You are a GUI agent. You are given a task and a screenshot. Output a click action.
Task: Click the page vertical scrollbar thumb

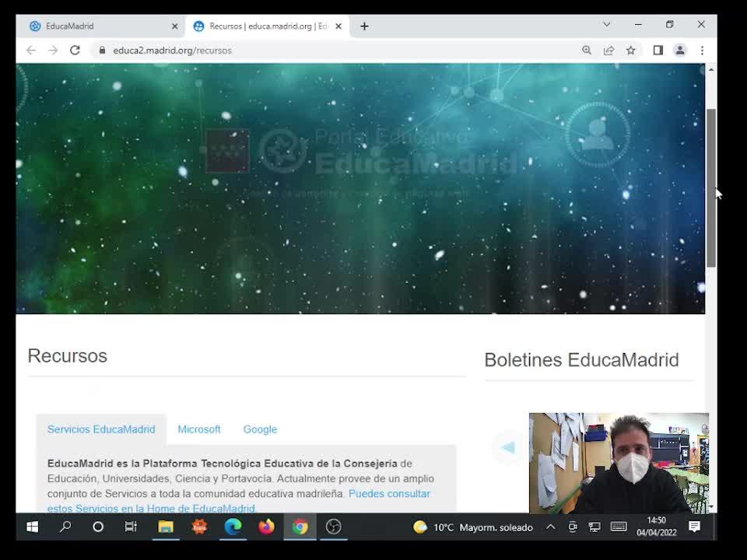711,188
